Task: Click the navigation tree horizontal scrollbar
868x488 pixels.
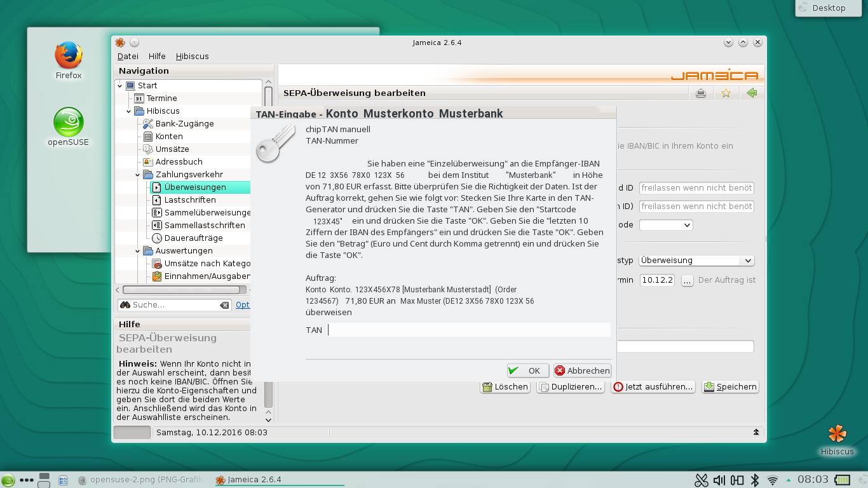Action: click(180, 290)
